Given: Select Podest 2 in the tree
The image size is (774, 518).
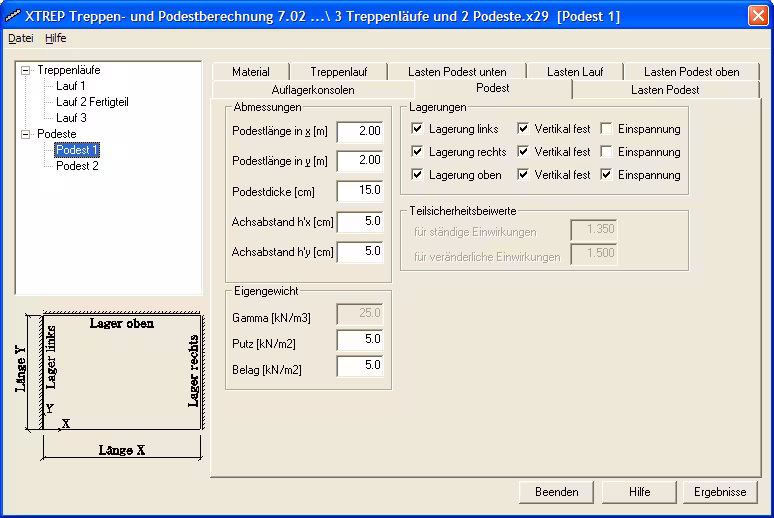Looking at the screenshot, I should pyautogui.click(x=77, y=166).
